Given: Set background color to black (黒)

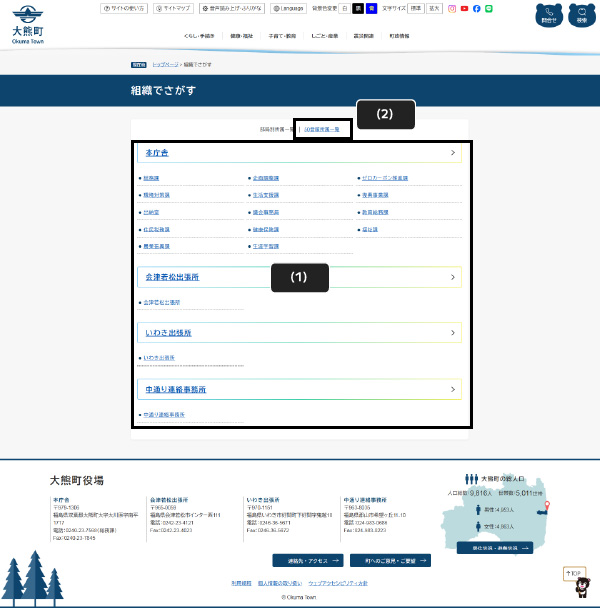Looking at the screenshot, I should pyautogui.click(x=358, y=8).
